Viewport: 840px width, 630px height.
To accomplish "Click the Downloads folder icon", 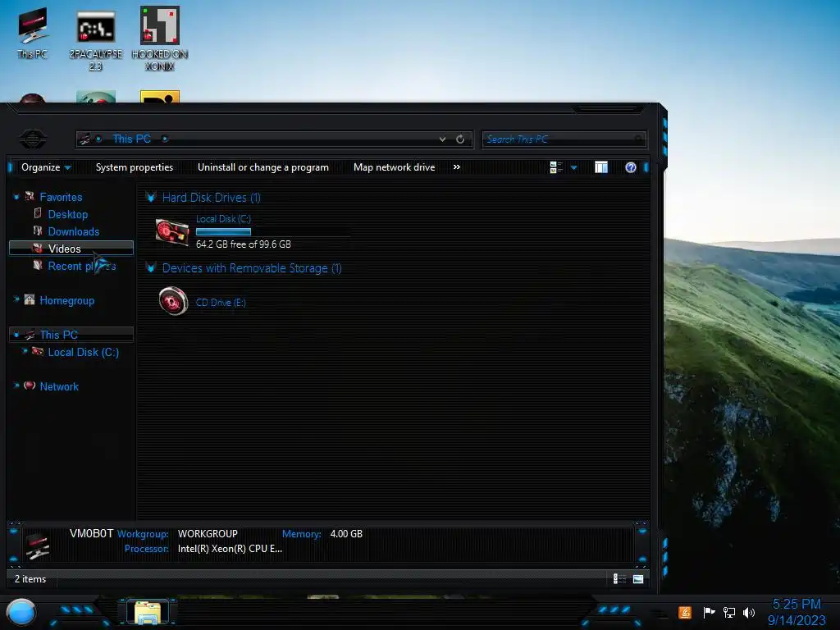I will tap(38, 231).
